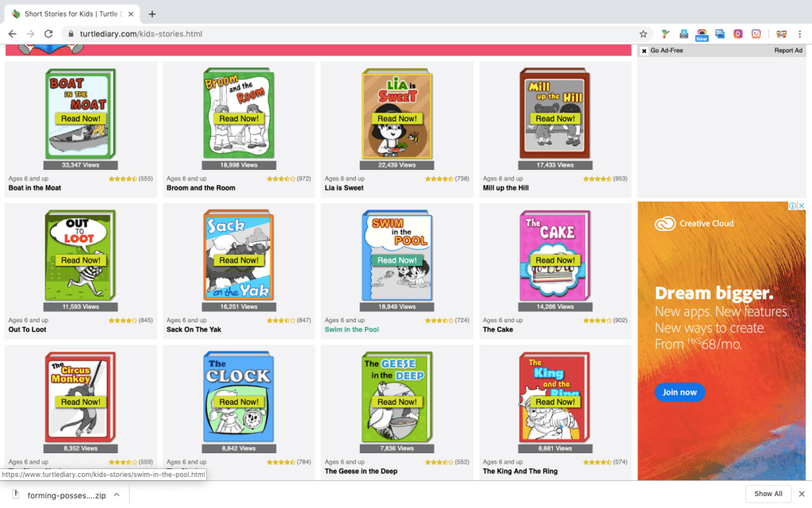
Task: Select the Short Stories for Kids tab
Action: (71, 13)
